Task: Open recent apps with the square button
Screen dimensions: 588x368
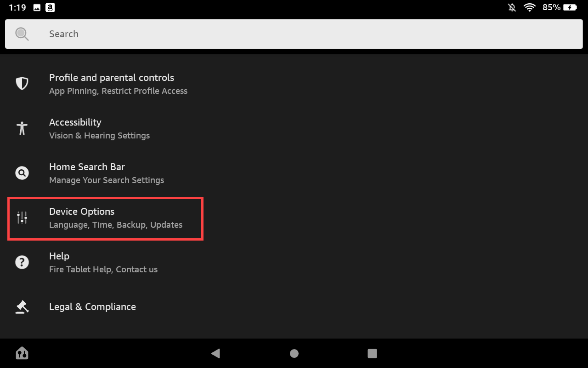Action: click(373, 353)
